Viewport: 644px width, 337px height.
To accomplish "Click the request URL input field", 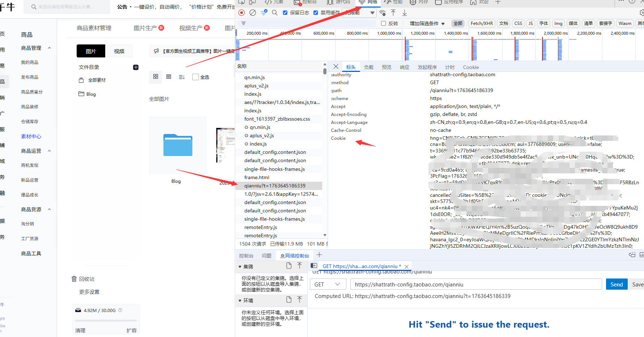I will tap(476, 284).
